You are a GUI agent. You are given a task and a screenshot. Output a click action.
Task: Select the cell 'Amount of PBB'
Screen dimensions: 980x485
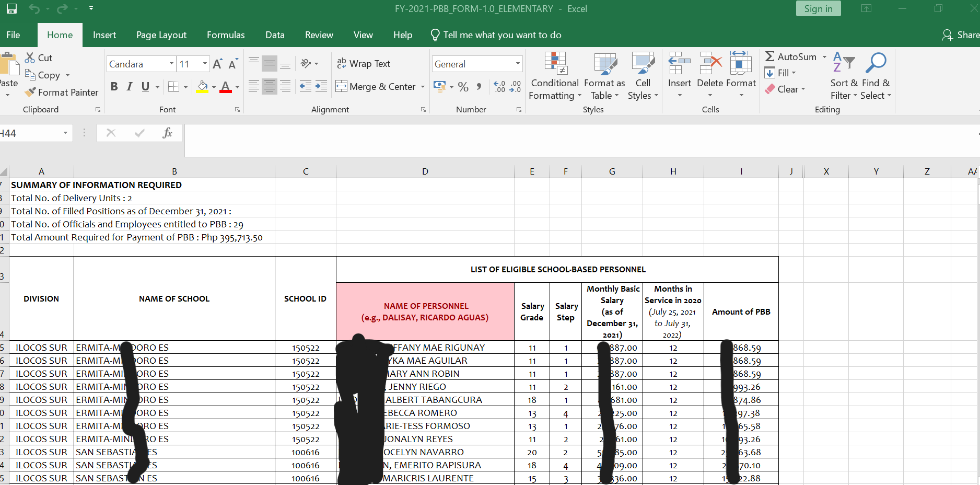point(741,312)
